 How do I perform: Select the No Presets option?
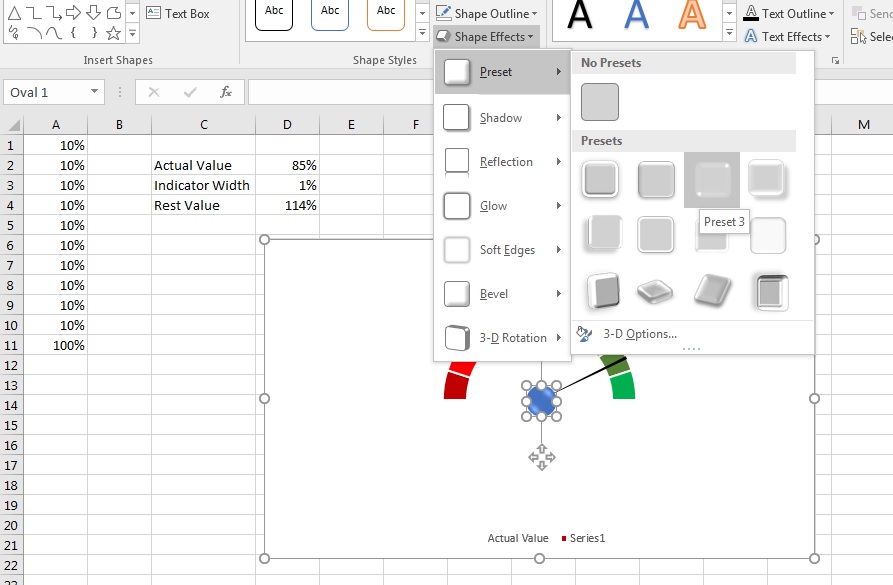pos(600,101)
